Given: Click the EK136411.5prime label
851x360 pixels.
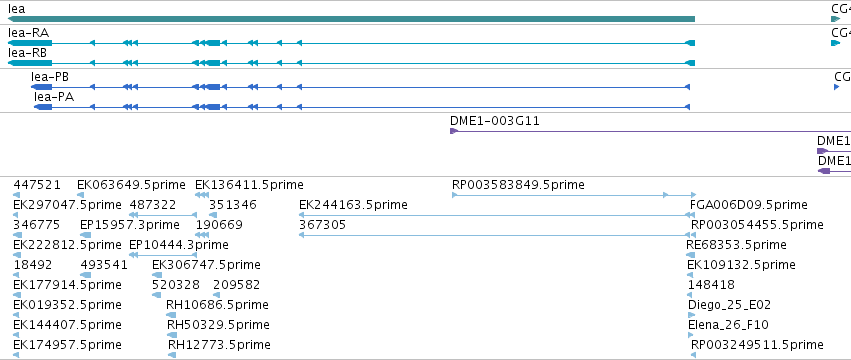Looking at the screenshot, I should coord(249,185).
